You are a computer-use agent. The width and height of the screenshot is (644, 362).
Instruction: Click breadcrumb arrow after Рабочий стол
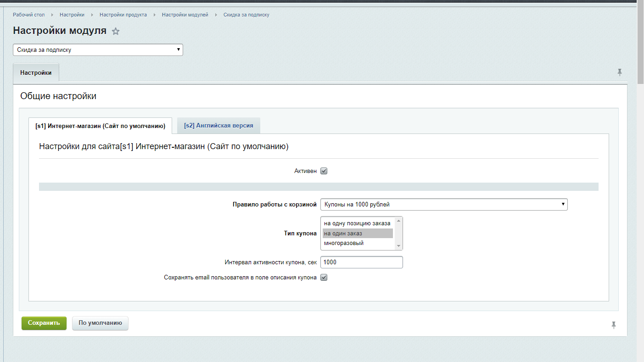click(x=52, y=15)
